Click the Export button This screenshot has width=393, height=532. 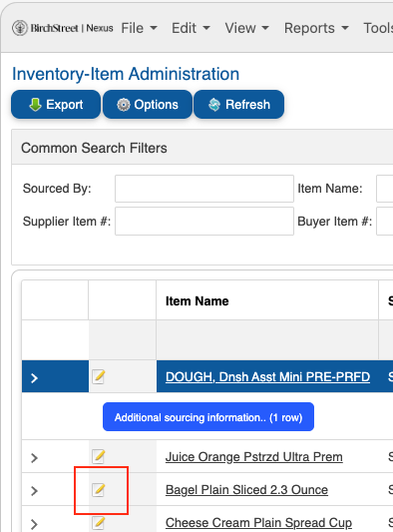coord(56,105)
